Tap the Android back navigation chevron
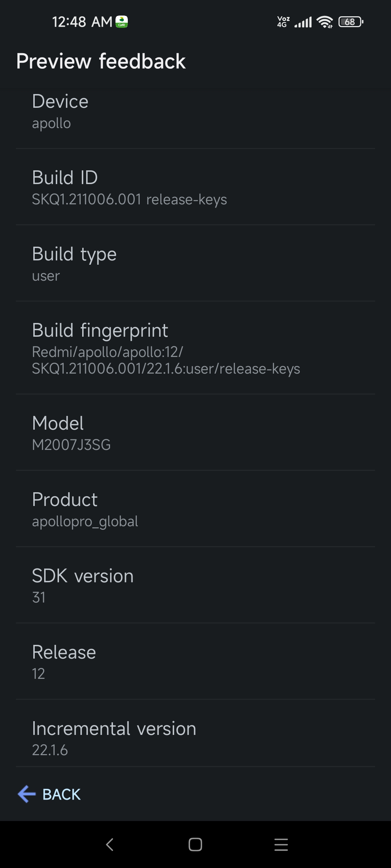The width and height of the screenshot is (391, 868). point(110,844)
